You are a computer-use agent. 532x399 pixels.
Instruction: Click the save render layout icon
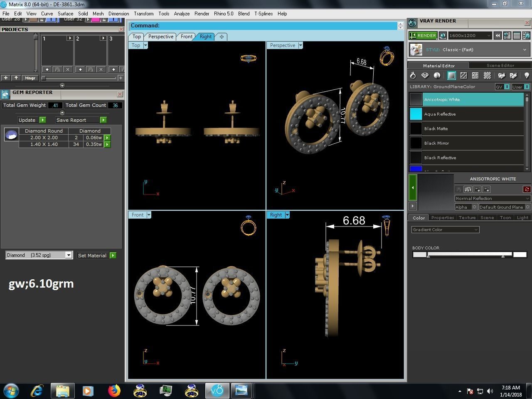click(x=526, y=36)
